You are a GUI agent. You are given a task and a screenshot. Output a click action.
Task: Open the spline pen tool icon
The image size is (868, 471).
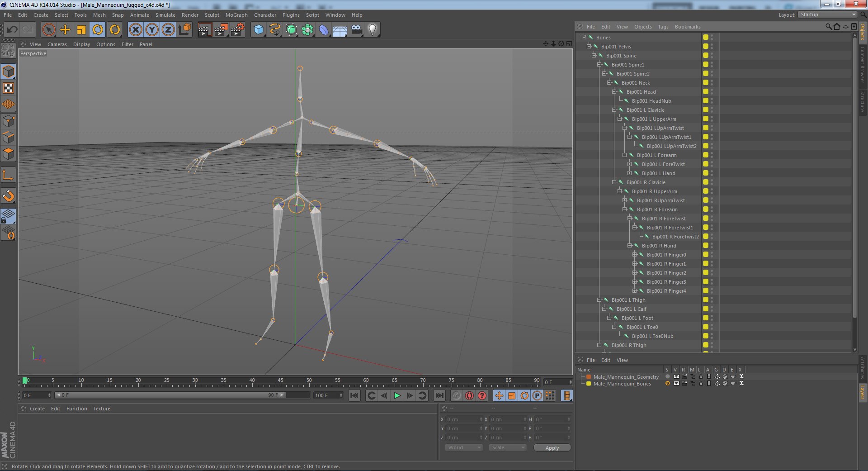[x=275, y=30]
